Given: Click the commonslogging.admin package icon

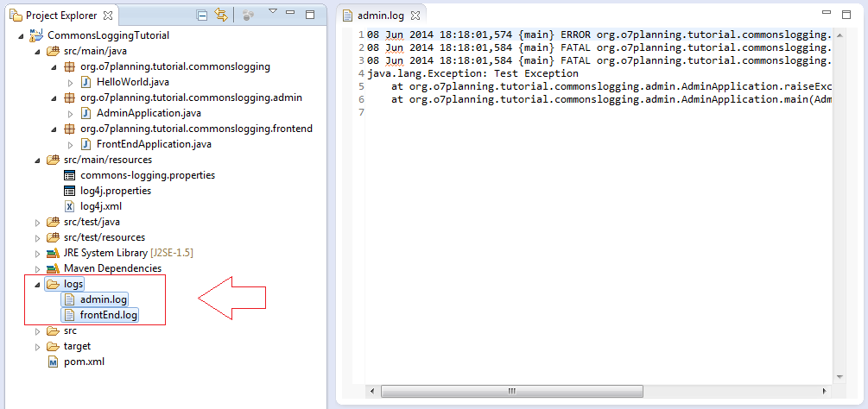Looking at the screenshot, I should [x=69, y=98].
